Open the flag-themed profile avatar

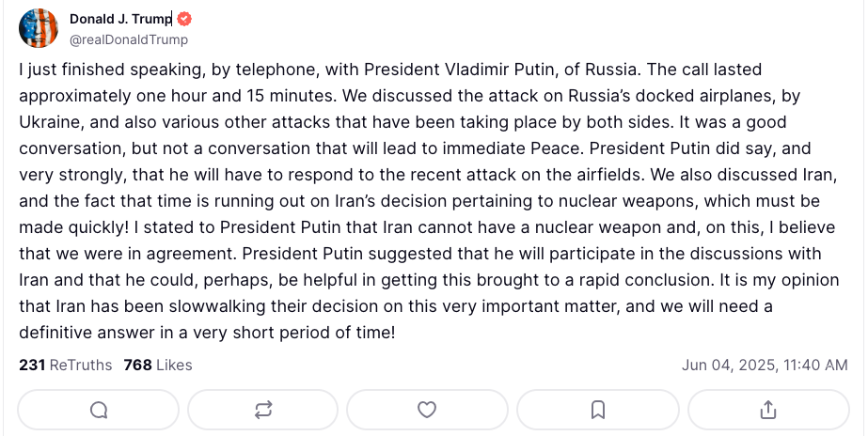(39, 27)
